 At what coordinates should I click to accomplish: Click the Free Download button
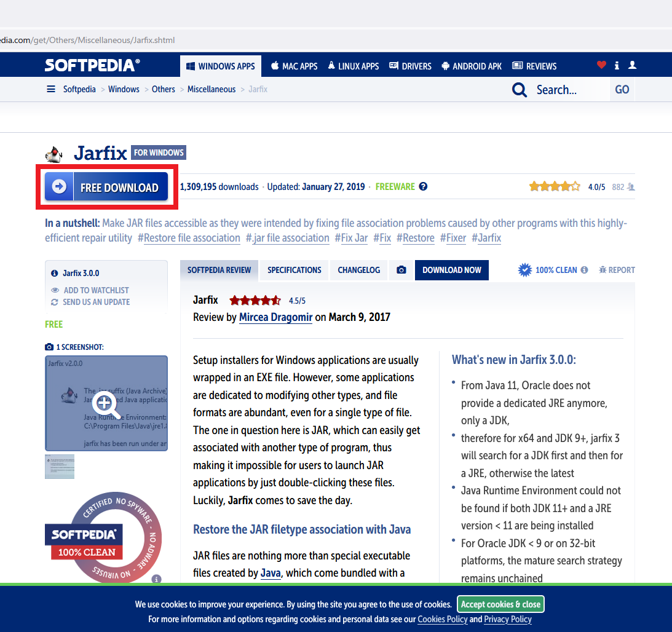106,188
